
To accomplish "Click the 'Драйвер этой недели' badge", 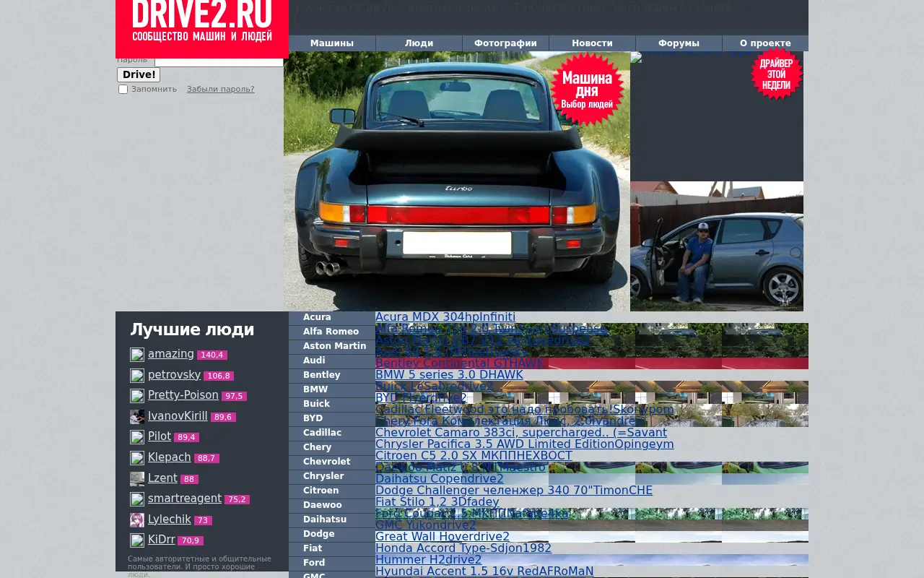I will [776, 74].
